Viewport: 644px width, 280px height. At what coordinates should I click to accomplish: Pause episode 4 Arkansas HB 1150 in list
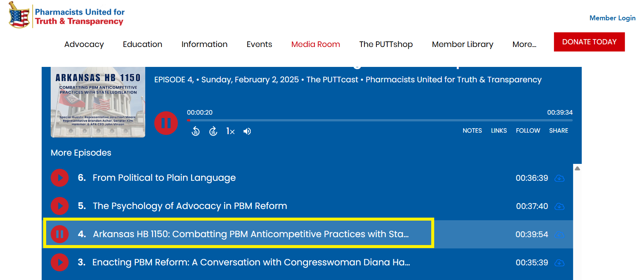coord(60,234)
